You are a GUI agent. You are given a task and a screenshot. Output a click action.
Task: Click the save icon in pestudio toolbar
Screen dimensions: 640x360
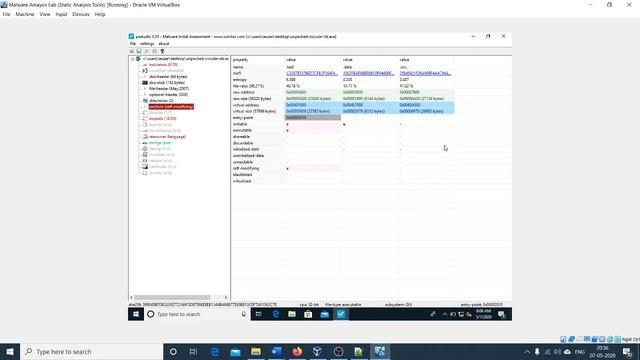click(139, 51)
